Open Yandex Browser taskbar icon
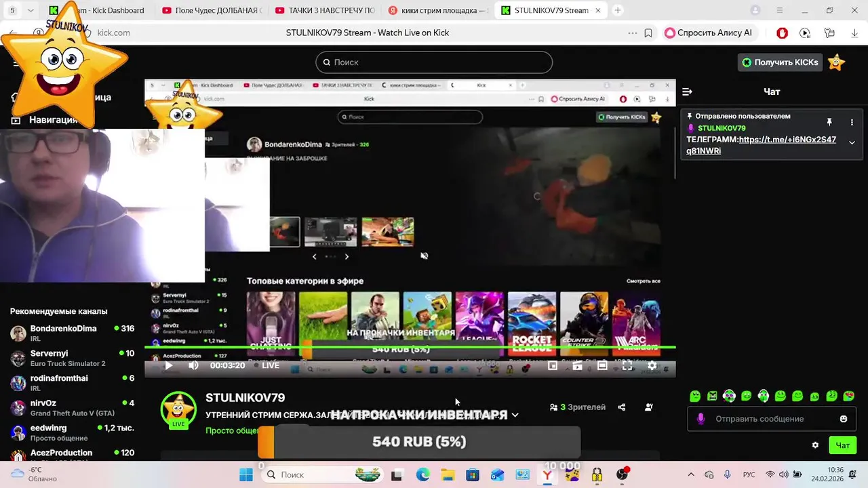This screenshot has width=868, height=488. pyautogui.click(x=547, y=474)
